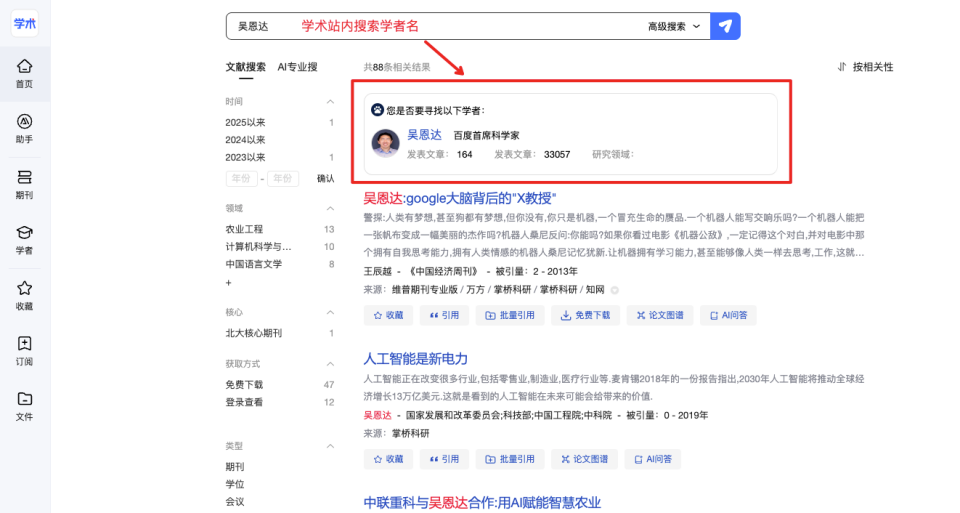Select the 文献搜索 tab
This screenshot has height=513, width=960.
246,67
